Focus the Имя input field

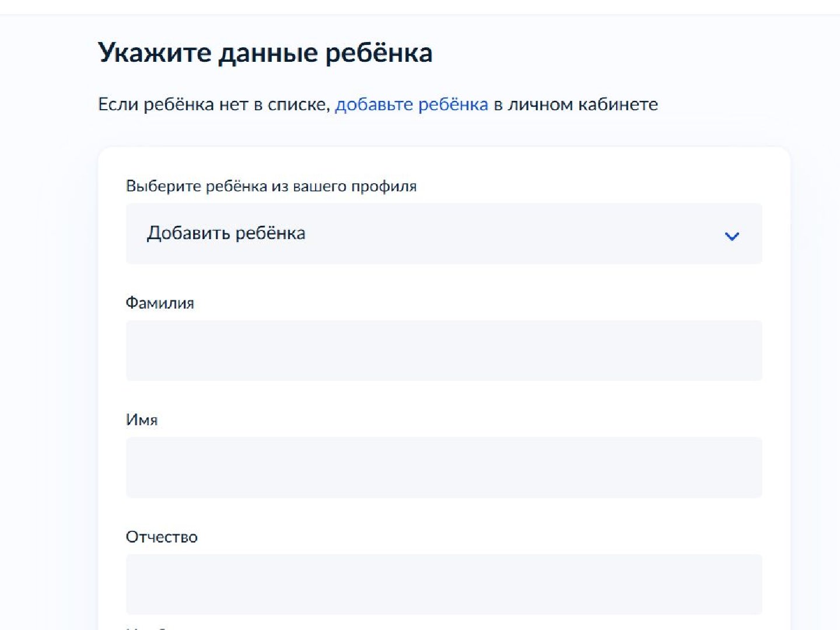tap(443, 467)
